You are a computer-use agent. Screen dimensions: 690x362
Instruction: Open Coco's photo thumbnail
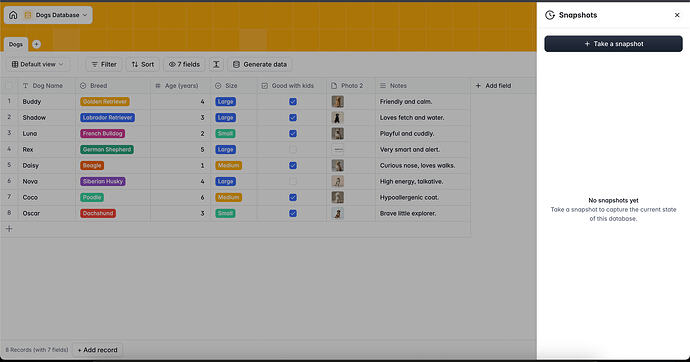[338, 197]
